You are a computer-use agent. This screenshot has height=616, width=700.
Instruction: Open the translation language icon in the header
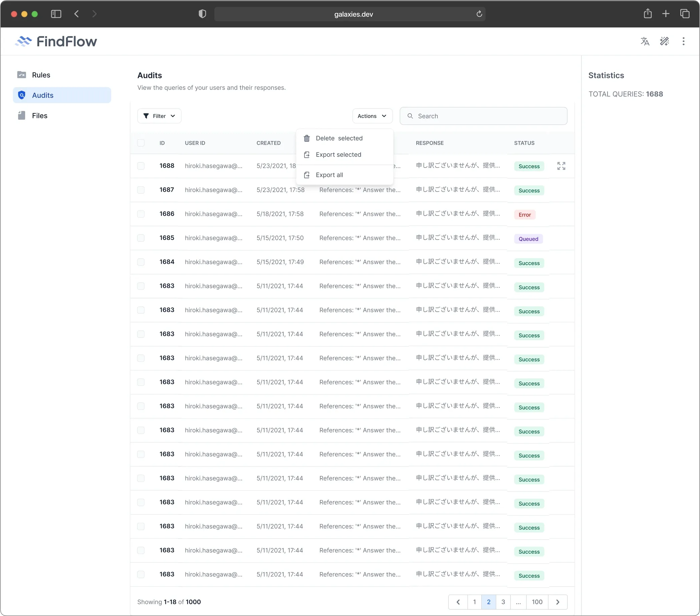point(645,41)
